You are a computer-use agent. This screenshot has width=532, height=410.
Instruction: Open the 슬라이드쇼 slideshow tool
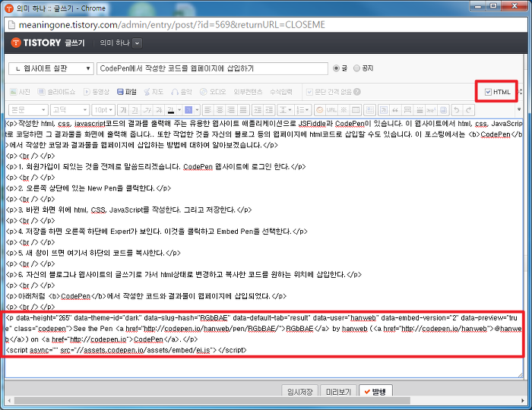point(56,92)
